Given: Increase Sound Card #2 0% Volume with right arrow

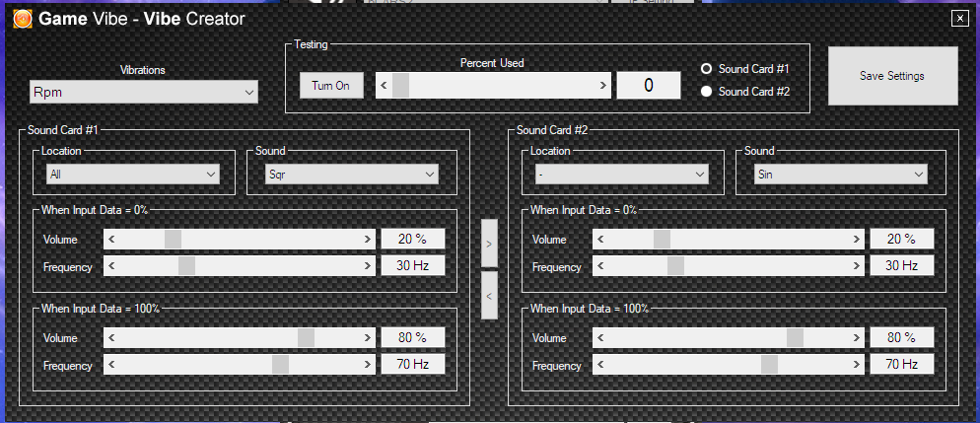Looking at the screenshot, I should (x=857, y=239).
